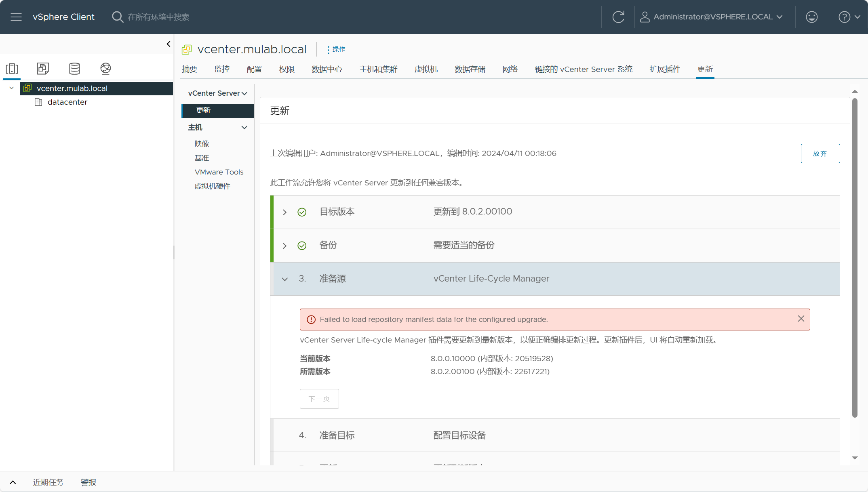This screenshot has height=492, width=868.
Task: Click the error icon in the alert
Action: pyautogui.click(x=311, y=320)
